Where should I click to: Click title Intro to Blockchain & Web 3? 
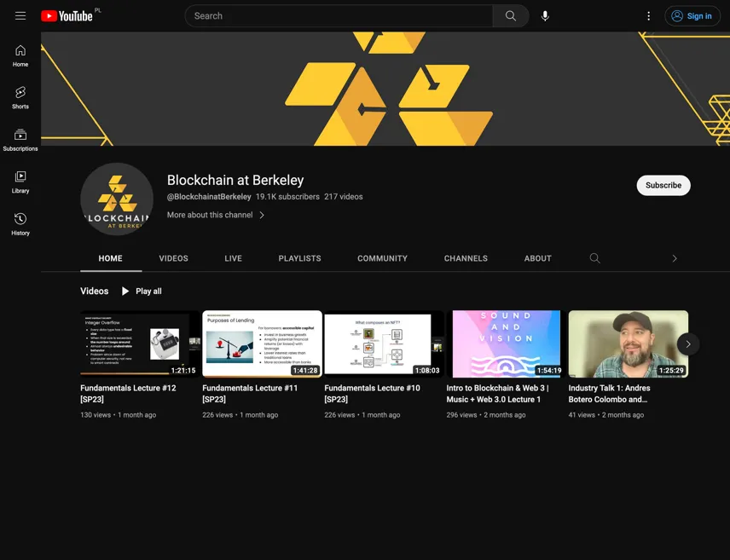click(x=497, y=393)
